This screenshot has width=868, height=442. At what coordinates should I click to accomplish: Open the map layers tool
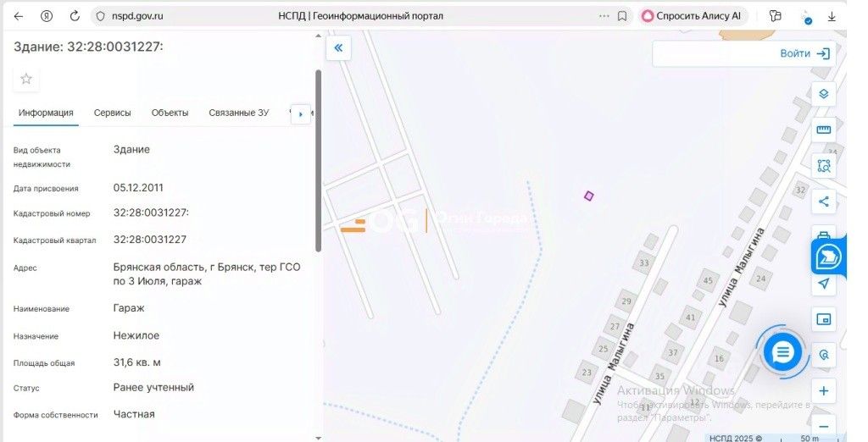pyautogui.click(x=824, y=94)
